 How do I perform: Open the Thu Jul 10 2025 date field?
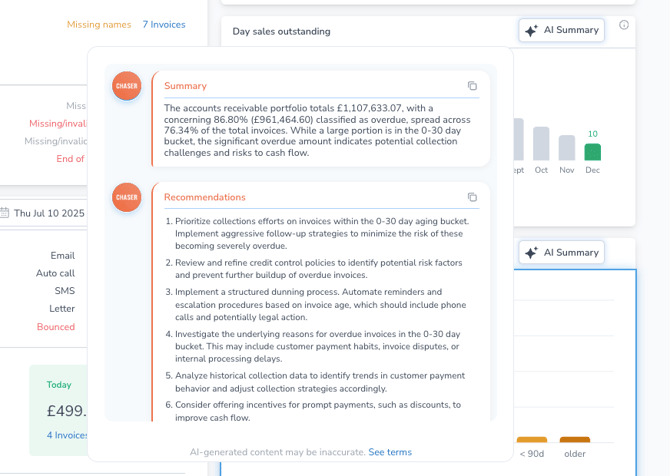pyautogui.click(x=49, y=213)
